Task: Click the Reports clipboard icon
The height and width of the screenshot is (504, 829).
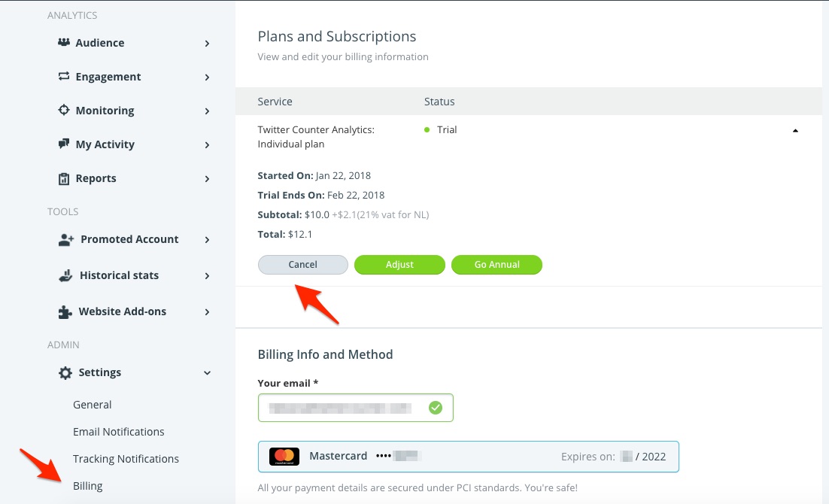Action: click(63, 179)
